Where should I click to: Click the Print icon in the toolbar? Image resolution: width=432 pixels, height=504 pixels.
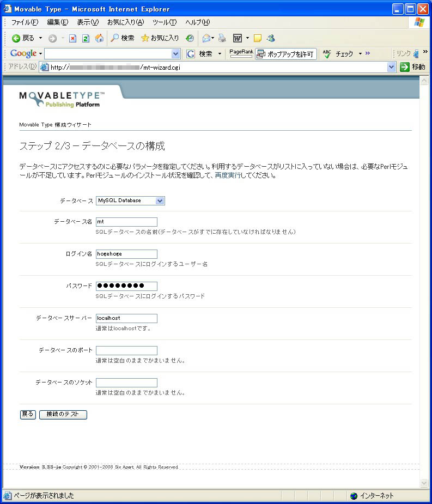[222, 38]
